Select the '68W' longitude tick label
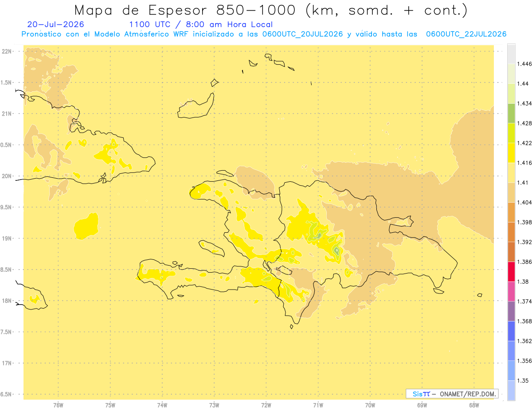The image size is (532, 411). (x=474, y=405)
